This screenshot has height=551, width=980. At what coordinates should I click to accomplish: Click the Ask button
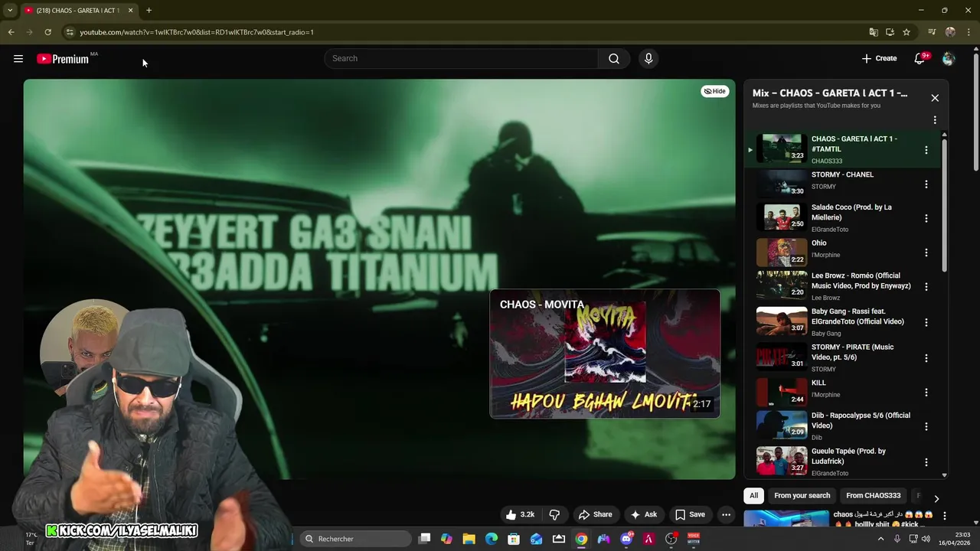643,514
